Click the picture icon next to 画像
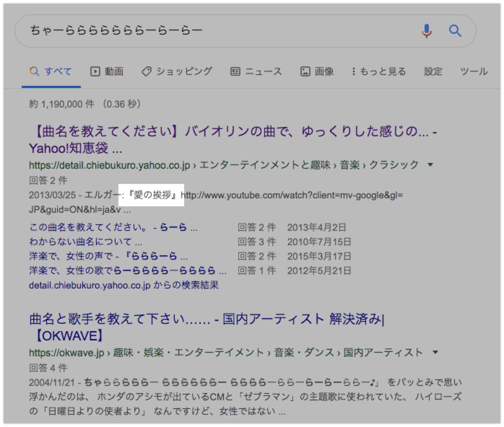504x427 pixels. pos(305,71)
